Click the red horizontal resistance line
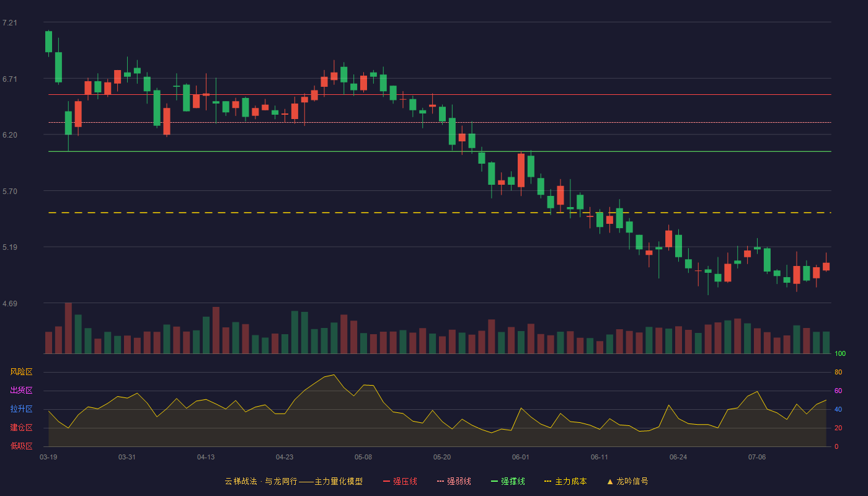Image resolution: width=868 pixels, height=496 pixels. [440, 95]
